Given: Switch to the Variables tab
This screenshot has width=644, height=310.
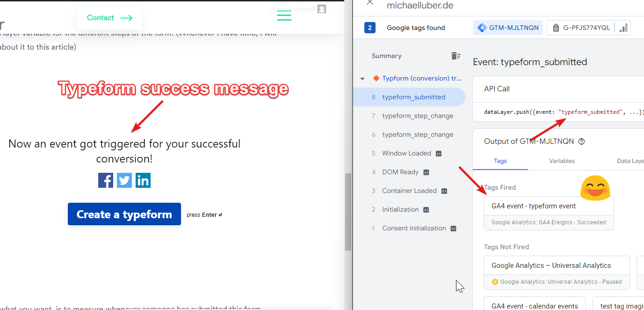Looking at the screenshot, I should [x=562, y=161].
